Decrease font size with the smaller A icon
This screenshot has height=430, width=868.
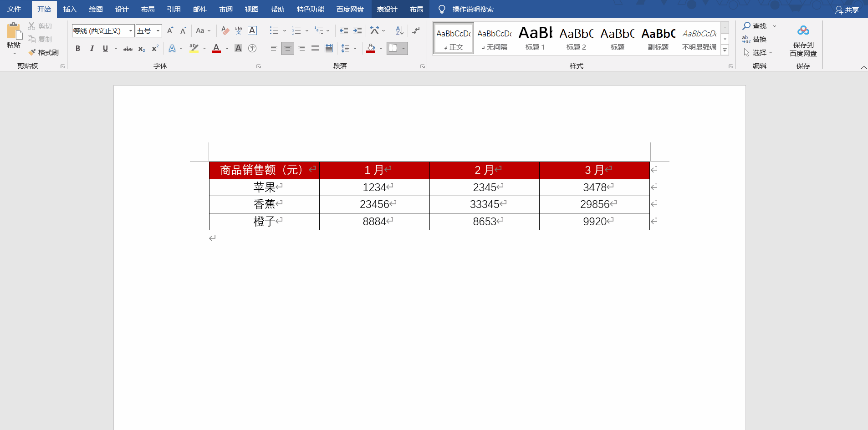point(183,30)
